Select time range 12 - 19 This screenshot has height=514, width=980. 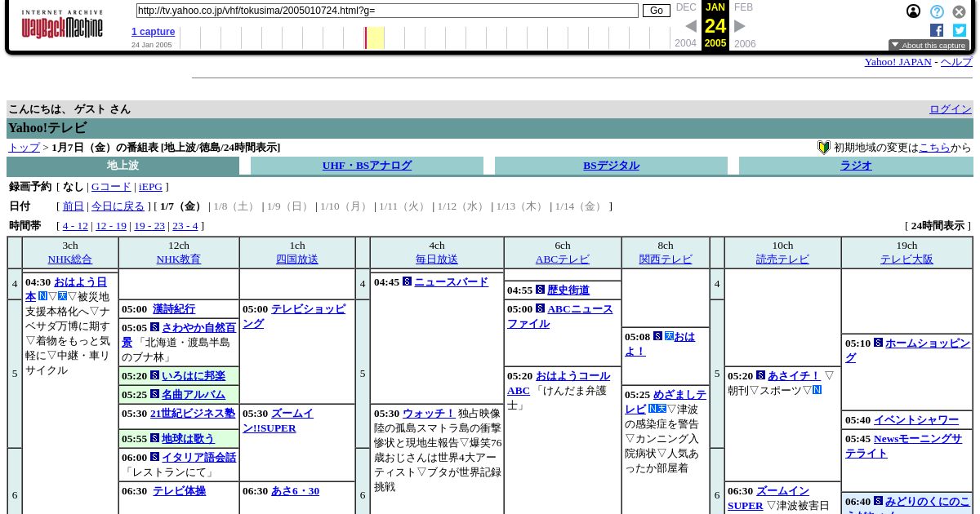point(111,226)
